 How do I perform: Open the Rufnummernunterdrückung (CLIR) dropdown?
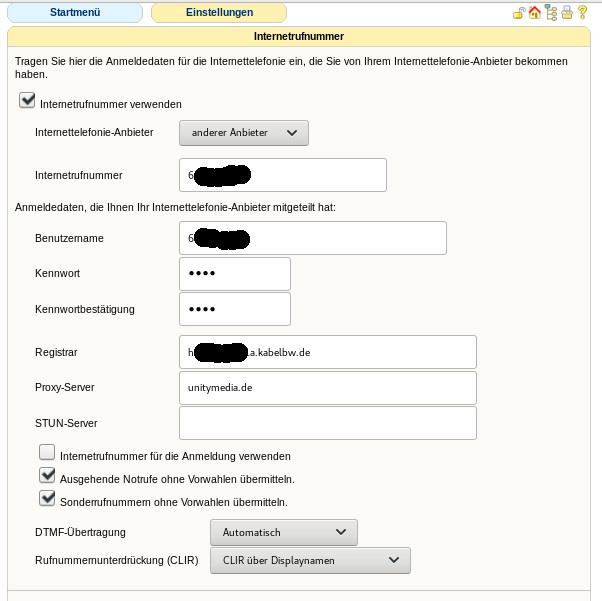310,560
